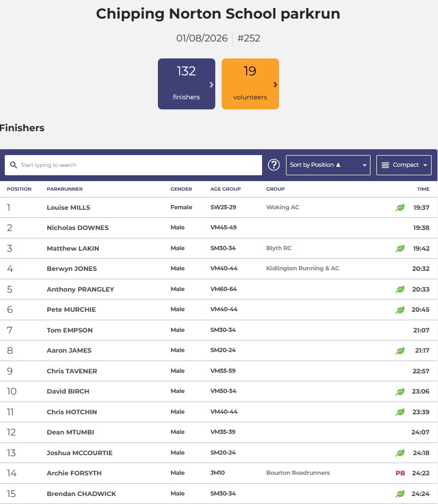Open the Sort by Position dropdown
438x504 pixels.
point(328,165)
